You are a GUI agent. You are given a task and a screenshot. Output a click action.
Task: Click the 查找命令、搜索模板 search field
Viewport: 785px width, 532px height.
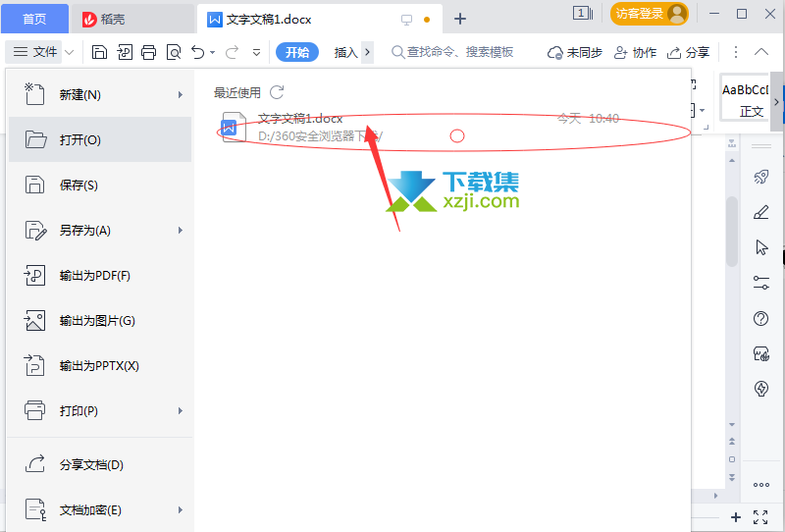452,52
